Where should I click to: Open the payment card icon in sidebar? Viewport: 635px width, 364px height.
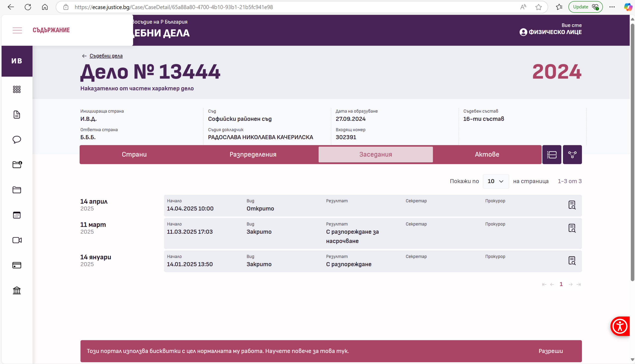17,265
